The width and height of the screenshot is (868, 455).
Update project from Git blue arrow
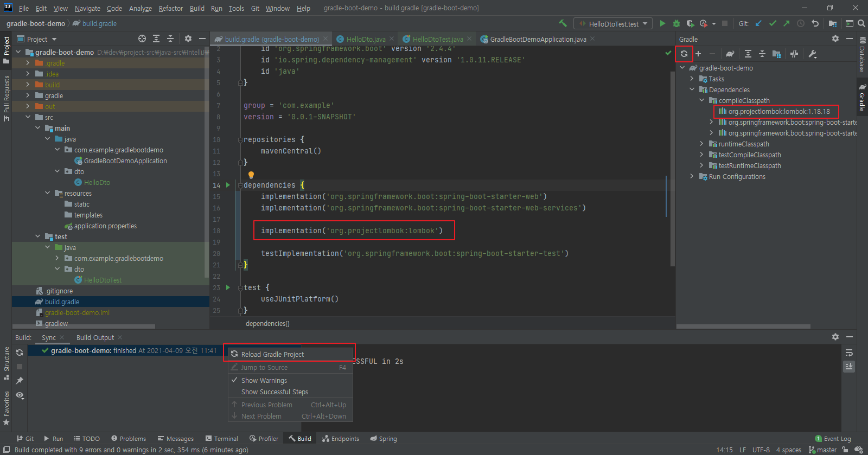click(758, 23)
